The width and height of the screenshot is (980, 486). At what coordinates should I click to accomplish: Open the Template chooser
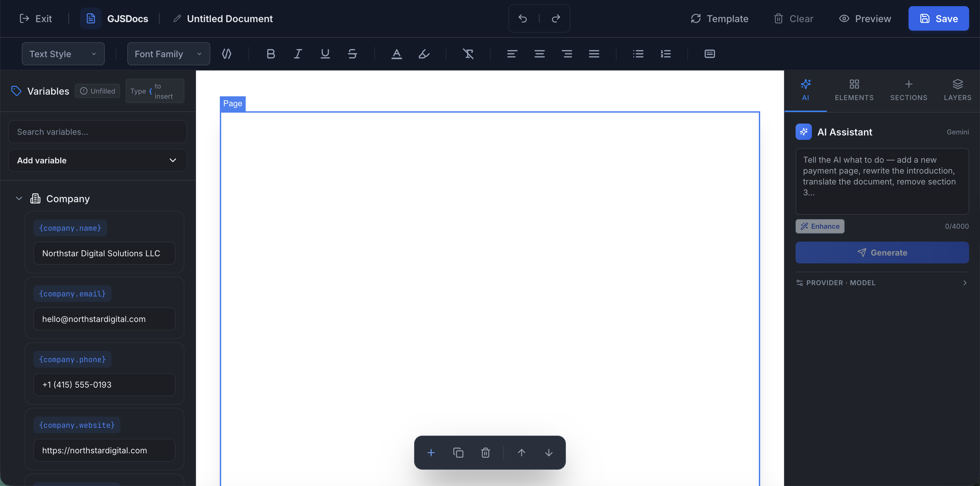pyautogui.click(x=719, y=19)
